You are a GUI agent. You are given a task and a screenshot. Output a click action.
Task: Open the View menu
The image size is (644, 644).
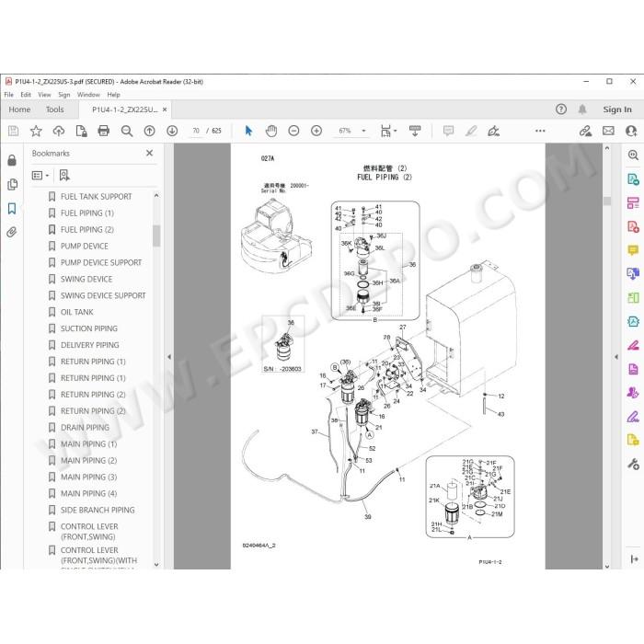tap(44, 95)
